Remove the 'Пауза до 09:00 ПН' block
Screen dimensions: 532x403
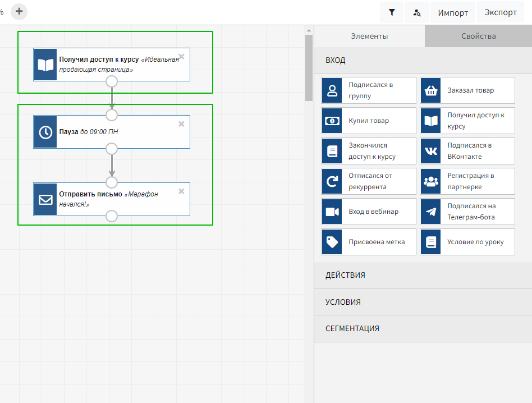coord(181,124)
